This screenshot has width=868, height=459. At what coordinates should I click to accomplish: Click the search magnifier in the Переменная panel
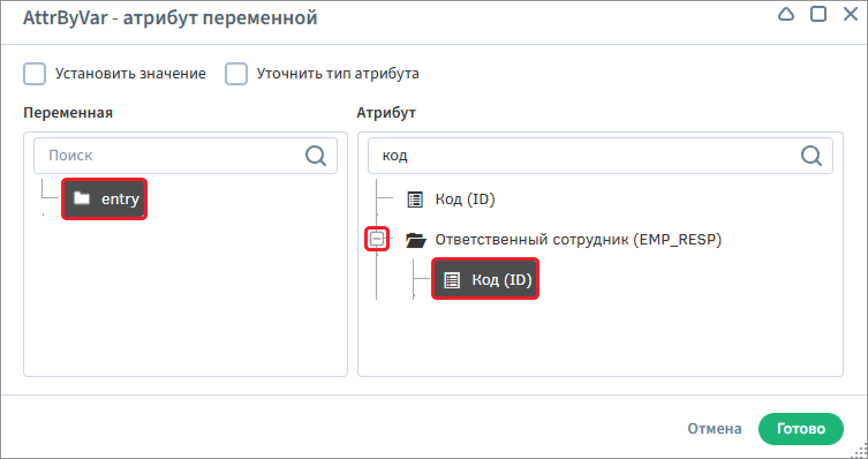pyautogui.click(x=315, y=155)
